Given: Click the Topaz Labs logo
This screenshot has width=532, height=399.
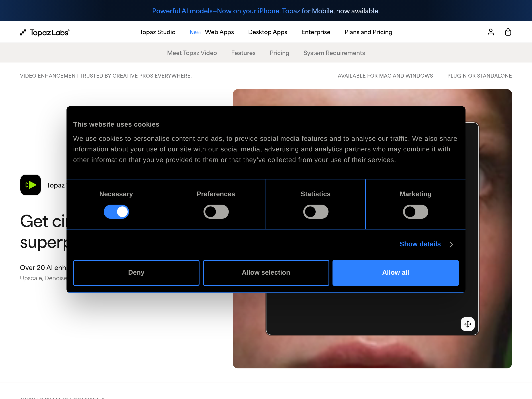Looking at the screenshot, I should tap(45, 32).
